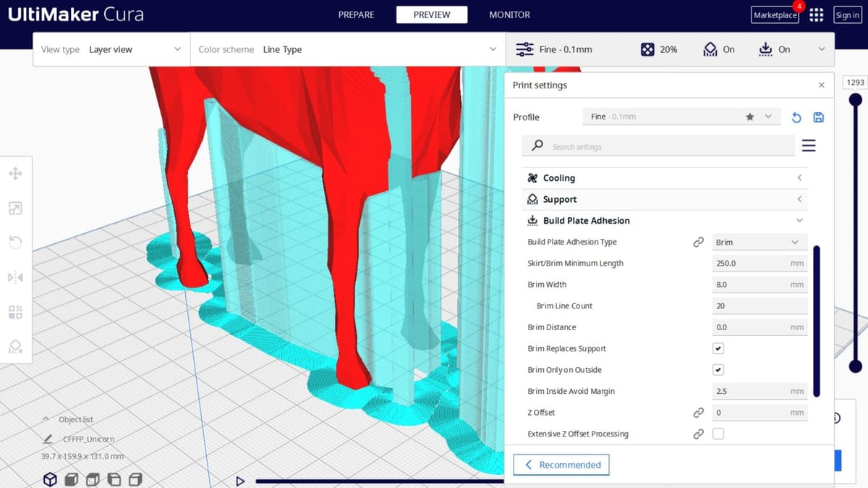Switch to the left side view icon
Viewport: 868px width, 488px height.
click(114, 479)
